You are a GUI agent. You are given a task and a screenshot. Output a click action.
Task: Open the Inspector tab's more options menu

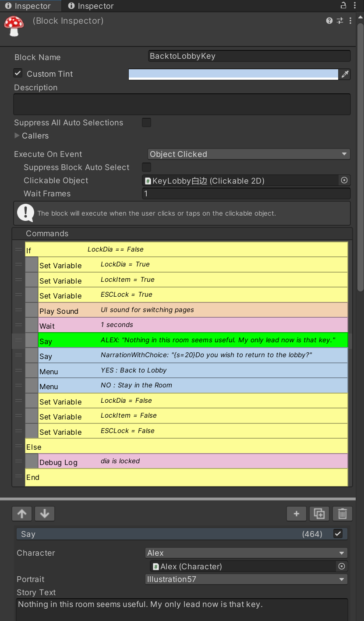coord(354,5)
